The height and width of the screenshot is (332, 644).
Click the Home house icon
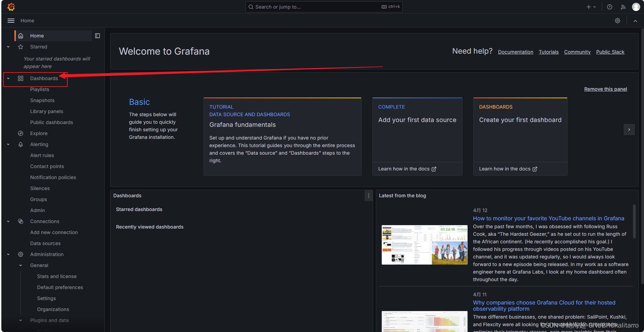click(21, 36)
